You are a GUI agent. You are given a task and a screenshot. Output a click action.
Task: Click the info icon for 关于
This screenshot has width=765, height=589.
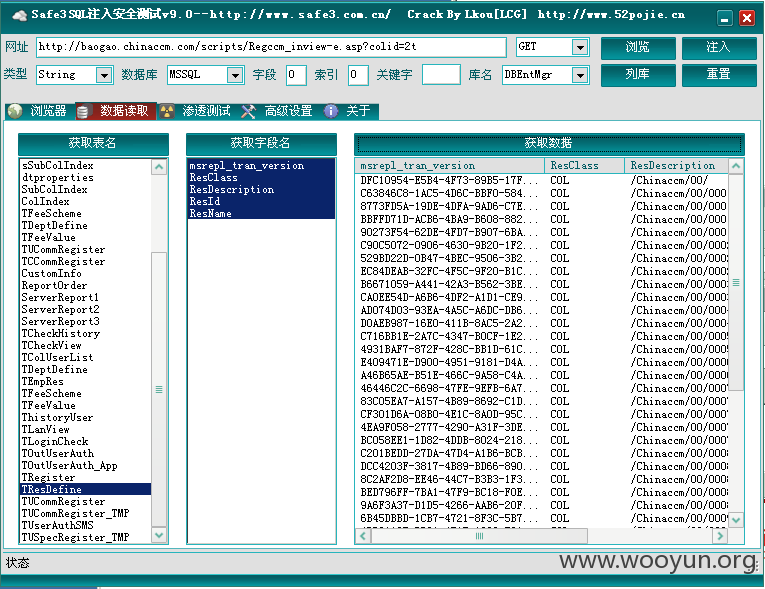coord(331,111)
